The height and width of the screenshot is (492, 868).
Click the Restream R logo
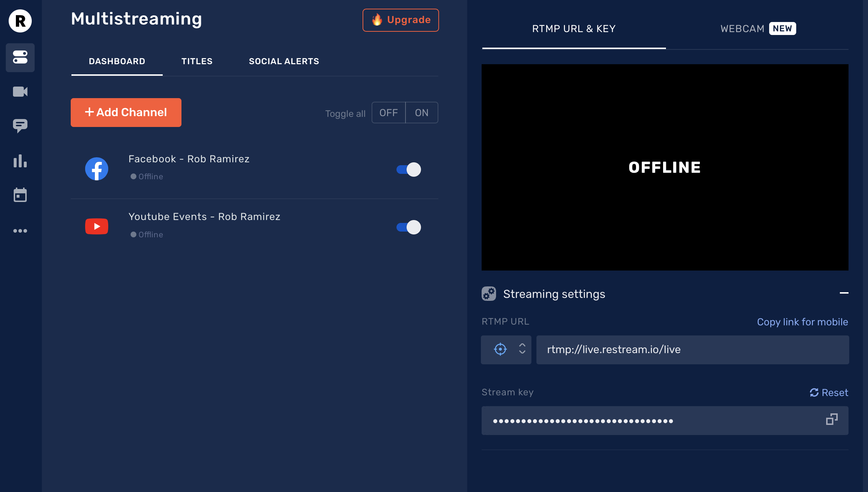pos(20,21)
